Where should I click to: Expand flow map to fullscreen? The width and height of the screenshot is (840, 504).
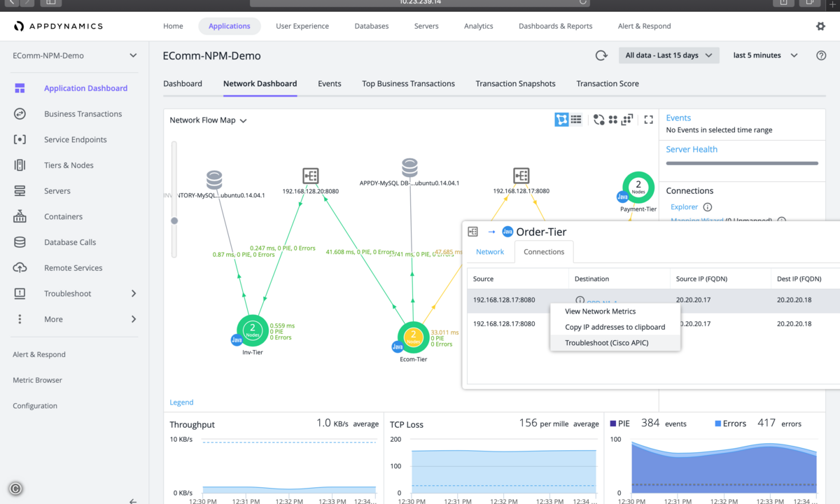648,120
